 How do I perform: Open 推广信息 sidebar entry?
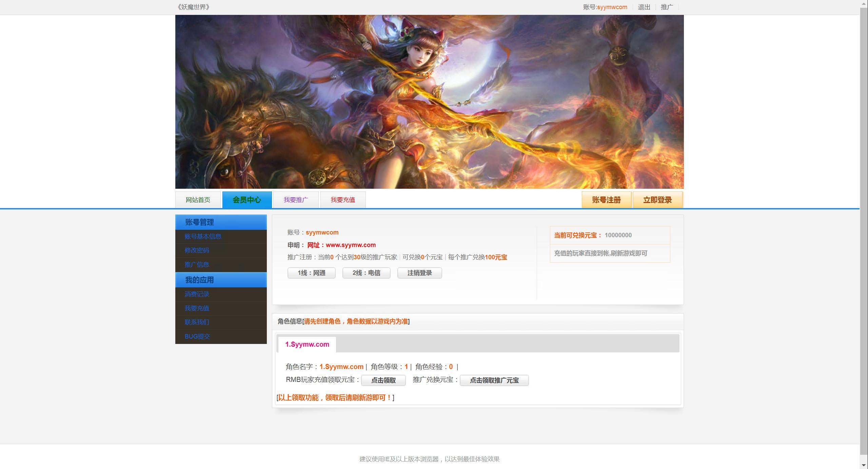197,265
